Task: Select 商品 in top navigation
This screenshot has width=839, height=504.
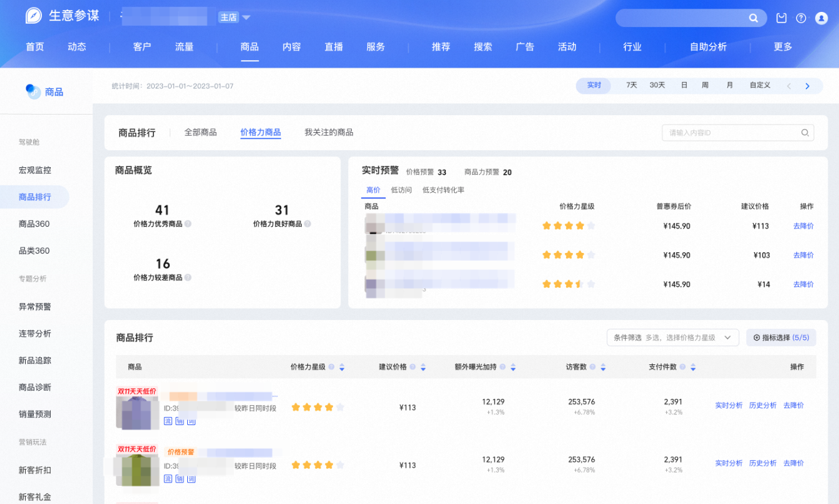Action: [x=250, y=46]
